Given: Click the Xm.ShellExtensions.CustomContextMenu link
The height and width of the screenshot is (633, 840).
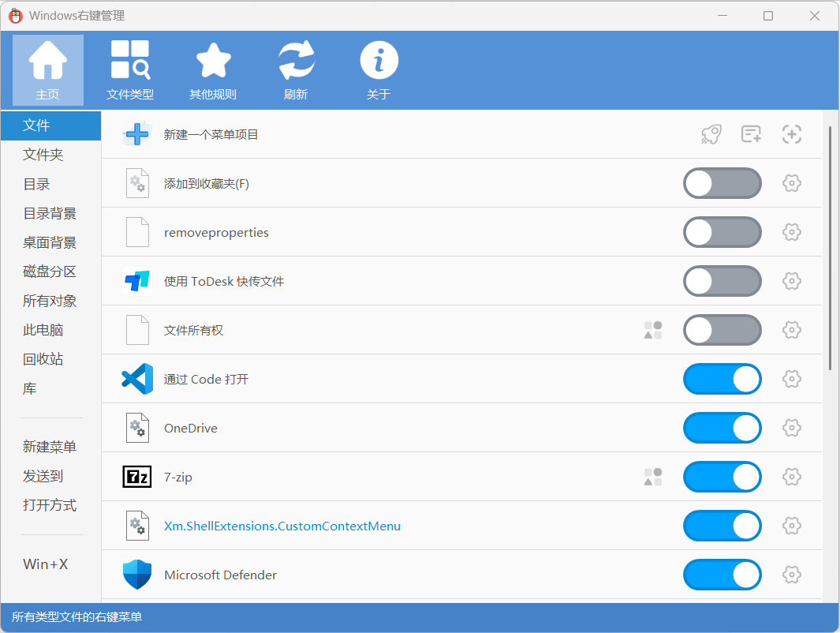Looking at the screenshot, I should 282,526.
